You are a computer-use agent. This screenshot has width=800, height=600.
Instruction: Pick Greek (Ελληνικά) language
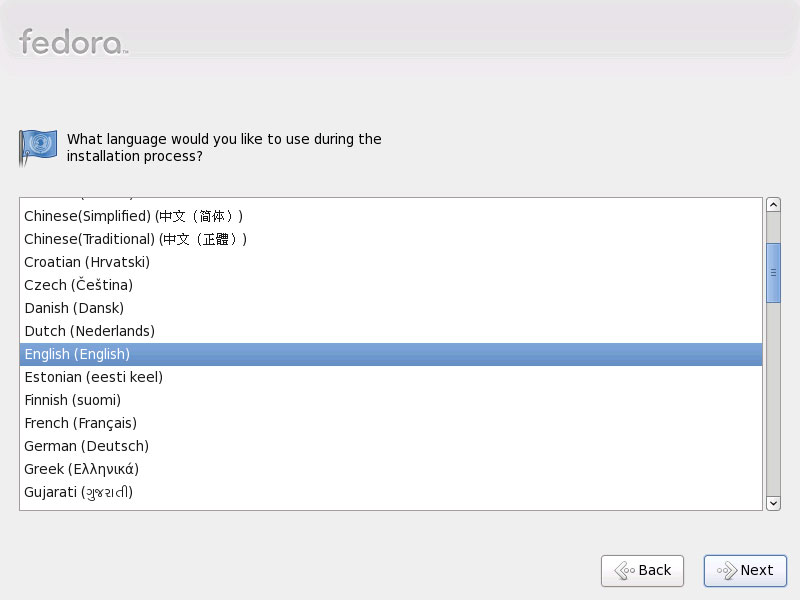tap(391, 469)
